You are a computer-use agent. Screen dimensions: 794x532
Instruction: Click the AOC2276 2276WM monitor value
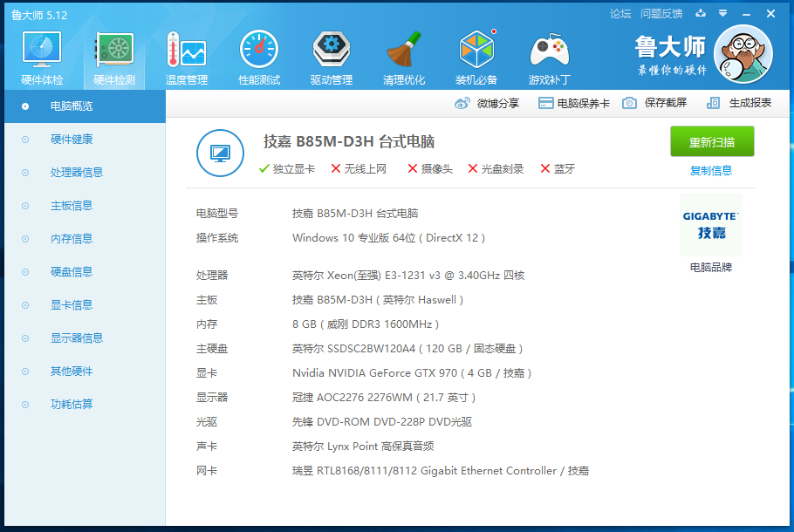tap(383, 398)
